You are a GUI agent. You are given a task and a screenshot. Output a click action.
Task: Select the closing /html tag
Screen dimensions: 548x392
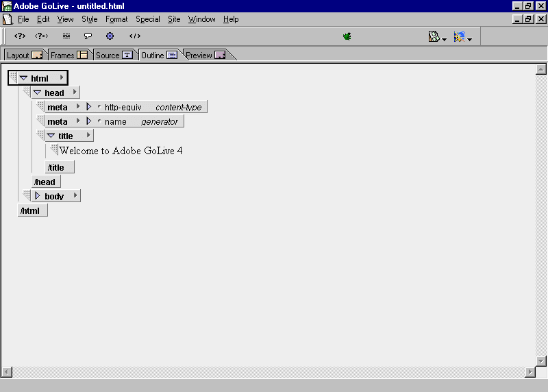32,210
